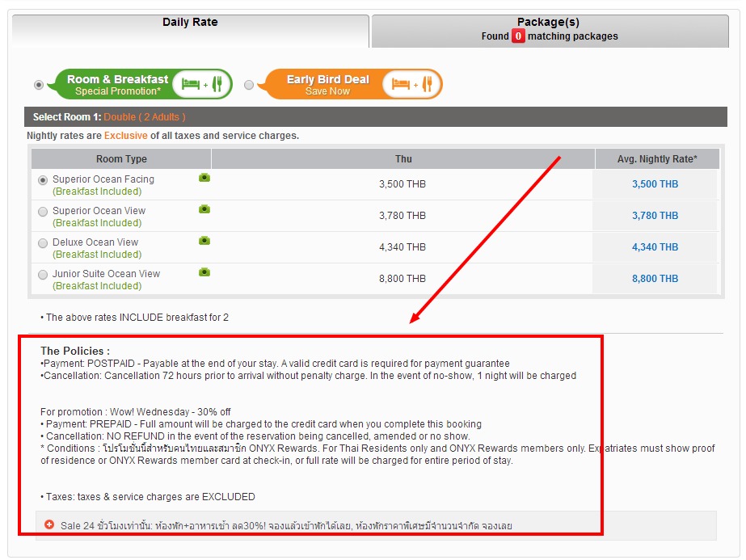Image resolution: width=746 pixels, height=560 pixels.
Task: Click the Thu column header
Action: coord(403,159)
